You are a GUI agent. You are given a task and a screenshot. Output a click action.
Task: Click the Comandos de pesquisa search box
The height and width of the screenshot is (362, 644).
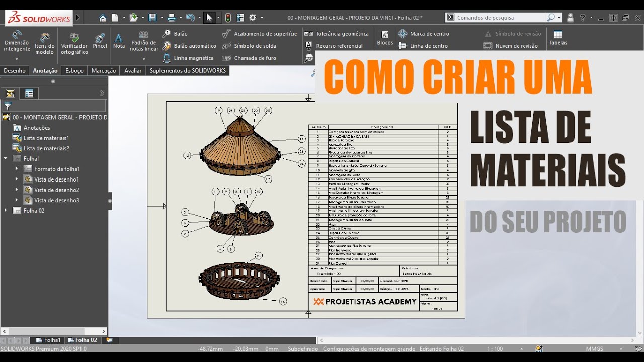504,18
